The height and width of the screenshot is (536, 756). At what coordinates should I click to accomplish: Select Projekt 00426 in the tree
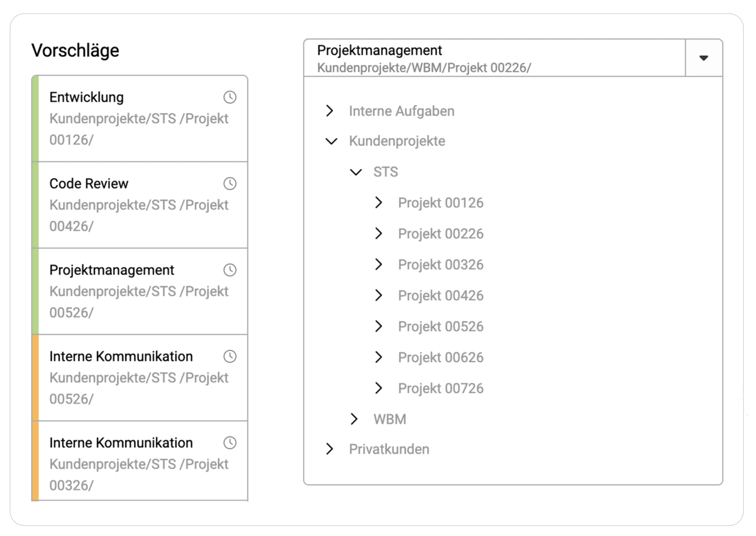coord(441,296)
